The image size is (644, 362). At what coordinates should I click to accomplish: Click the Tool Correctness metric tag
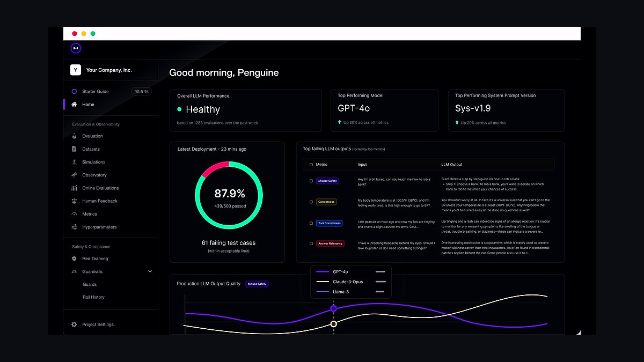click(x=329, y=223)
